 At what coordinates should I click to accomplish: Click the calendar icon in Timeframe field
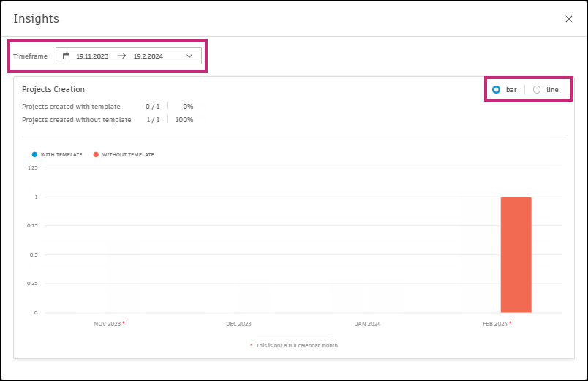pos(66,56)
